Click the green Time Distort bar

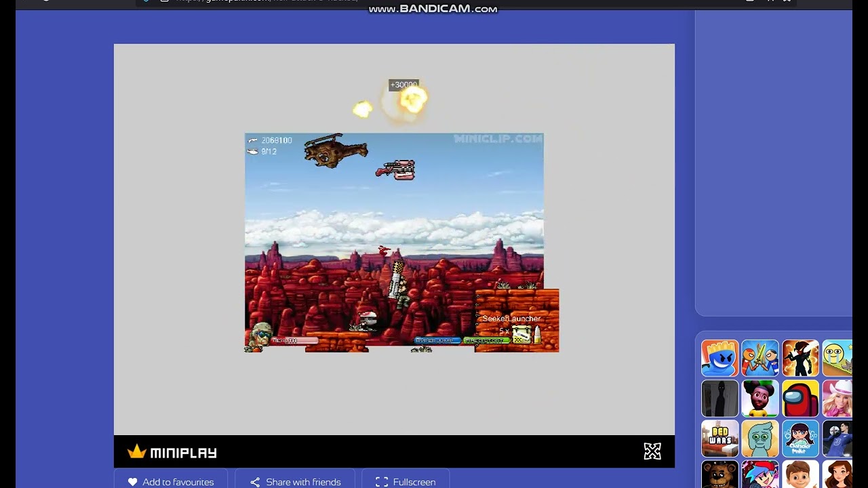[486, 340]
